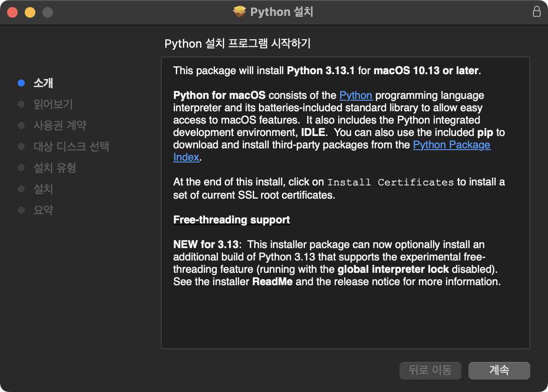The image size is (548, 392).
Task: Click the monospace text Install Certificates
Action: pyautogui.click(x=391, y=182)
